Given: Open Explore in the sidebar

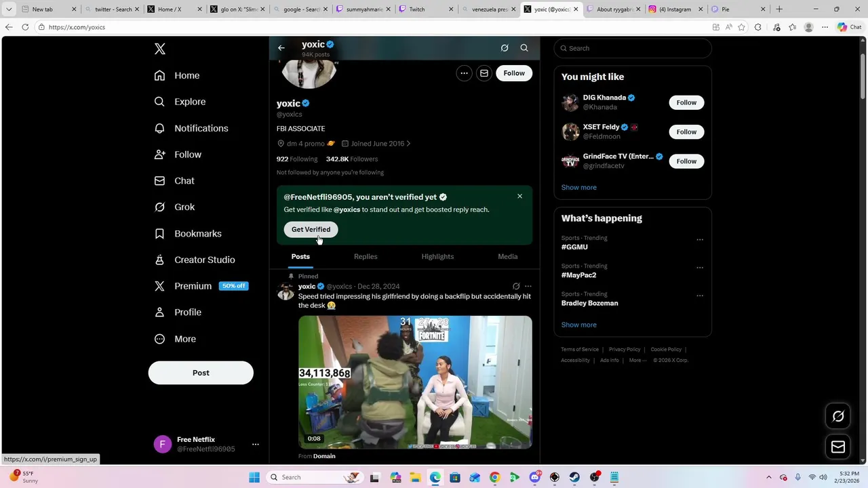Looking at the screenshot, I should click(180, 102).
